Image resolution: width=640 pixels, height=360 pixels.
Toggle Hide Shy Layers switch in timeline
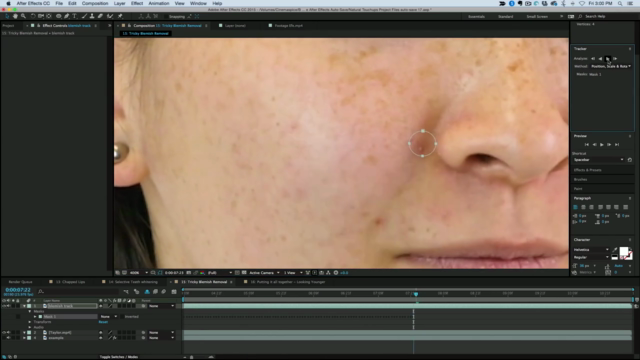click(147, 291)
